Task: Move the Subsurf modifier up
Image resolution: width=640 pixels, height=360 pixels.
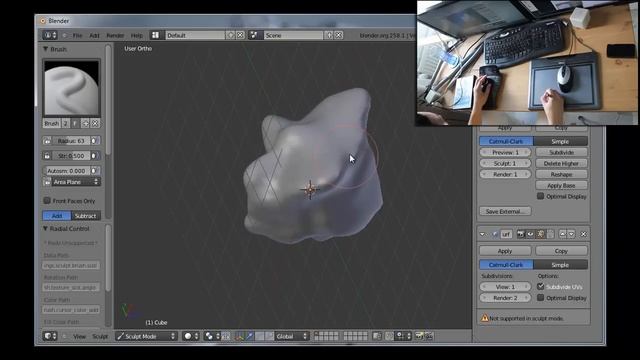Action: (x=562, y=234)
